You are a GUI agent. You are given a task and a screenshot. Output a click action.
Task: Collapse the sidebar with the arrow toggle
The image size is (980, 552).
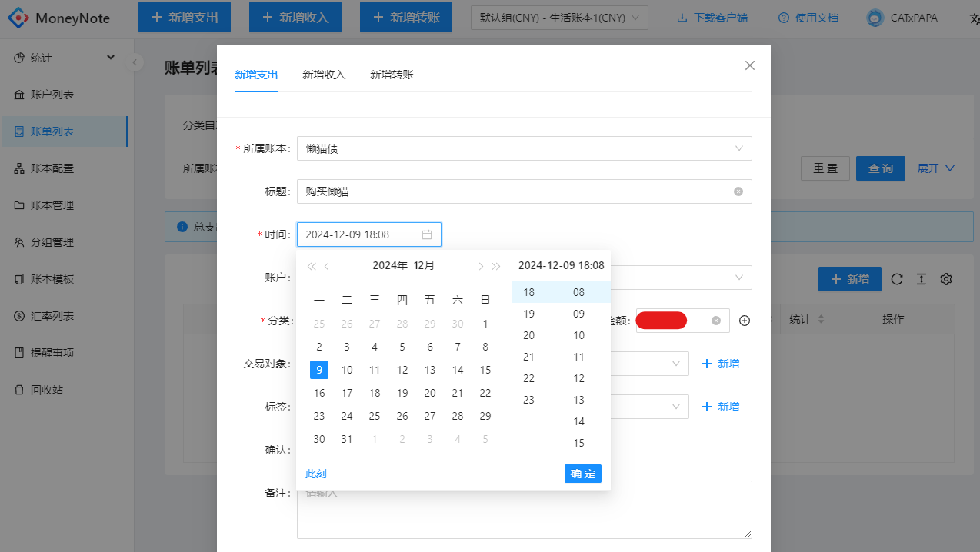[135, 62]
